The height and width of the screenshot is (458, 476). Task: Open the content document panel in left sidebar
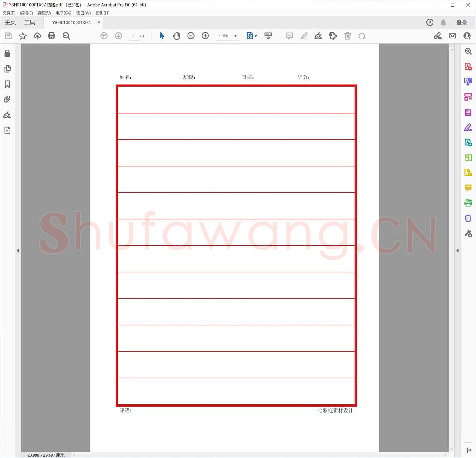(7, 130)
